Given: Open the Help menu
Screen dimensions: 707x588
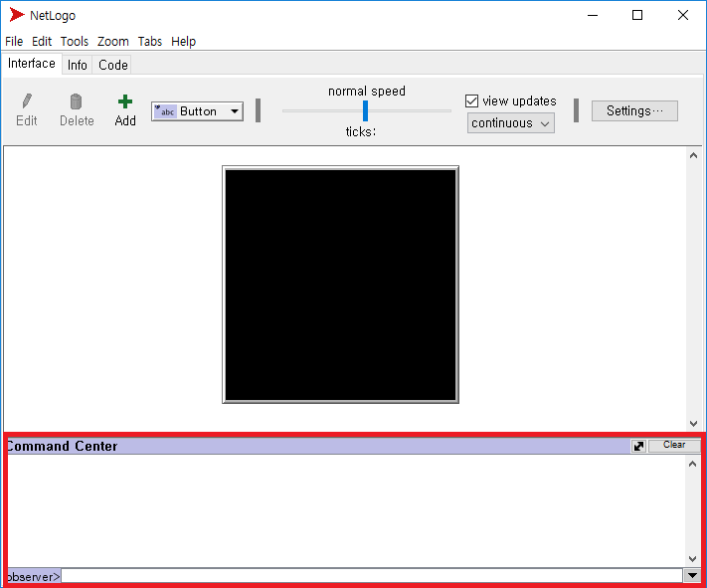Looking at the screenshot, I should pos(183,42).
